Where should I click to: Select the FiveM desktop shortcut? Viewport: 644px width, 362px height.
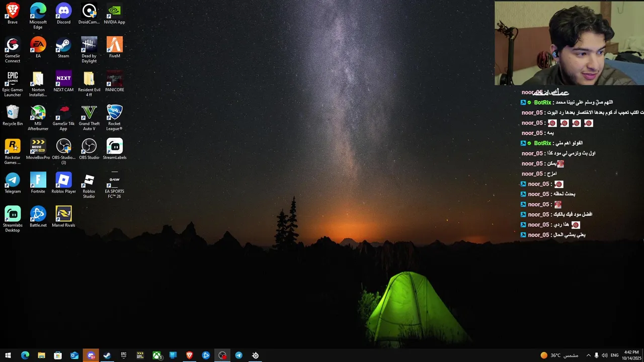114,47
